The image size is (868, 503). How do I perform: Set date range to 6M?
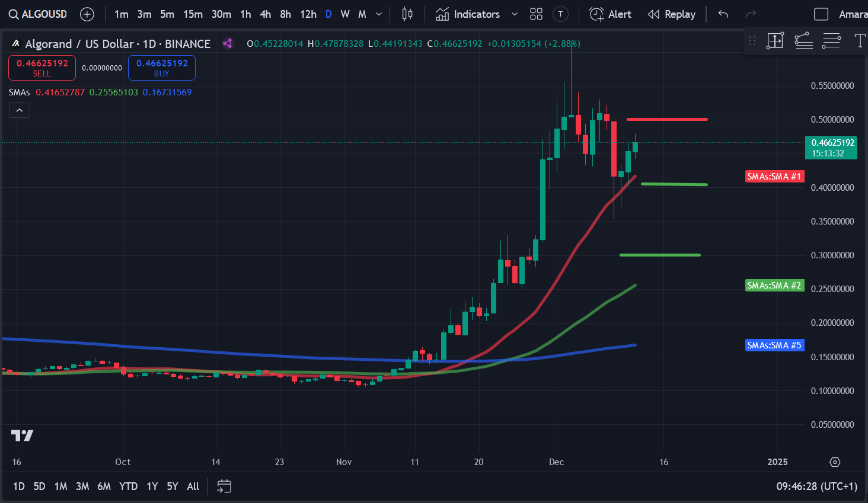[x=104, y=486]
